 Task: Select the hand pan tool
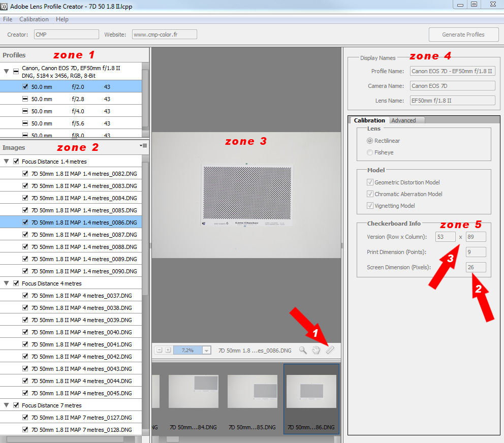coord(316,350)
